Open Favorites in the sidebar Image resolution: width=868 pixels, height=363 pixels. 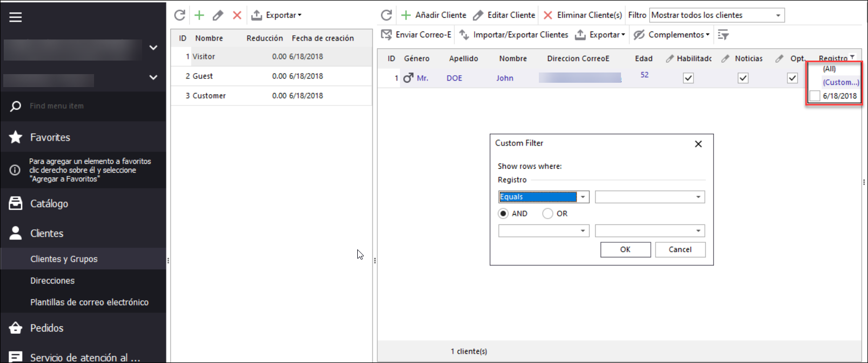pos(83,137)
